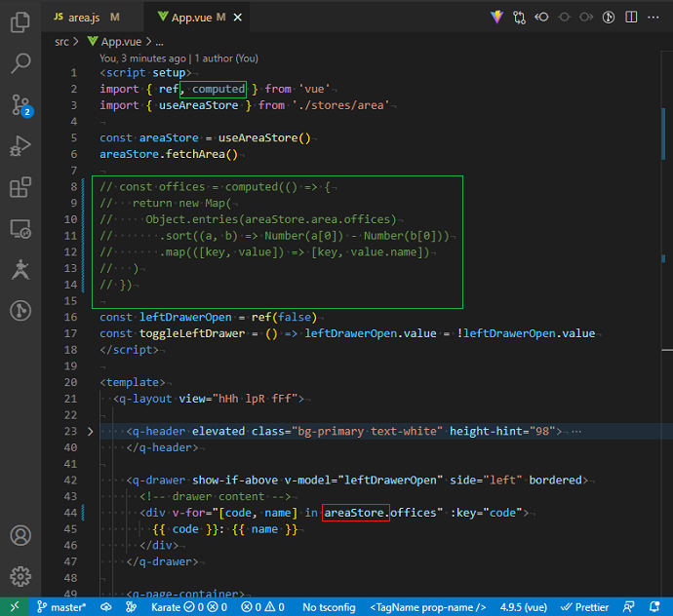
Task: Publish to cloud icon in status bar
Action: (105, 607)
